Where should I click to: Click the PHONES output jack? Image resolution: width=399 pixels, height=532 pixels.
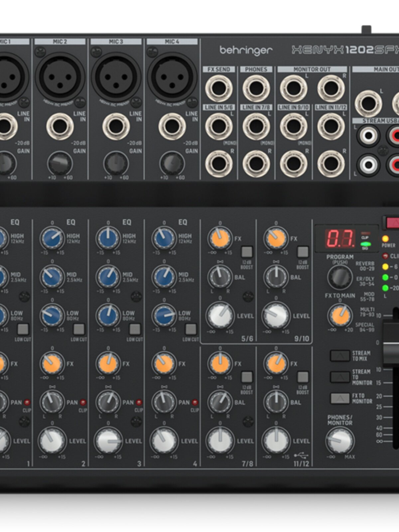pos(256,88)
